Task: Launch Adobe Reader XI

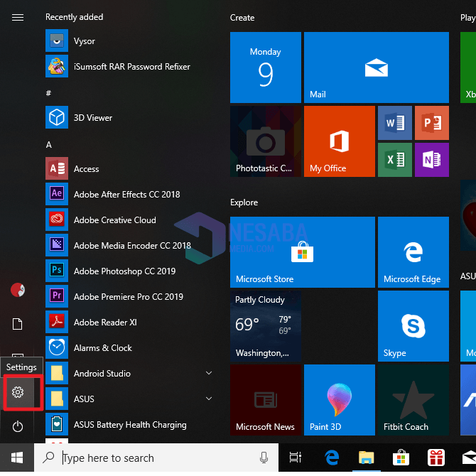Action: point(131,322)
